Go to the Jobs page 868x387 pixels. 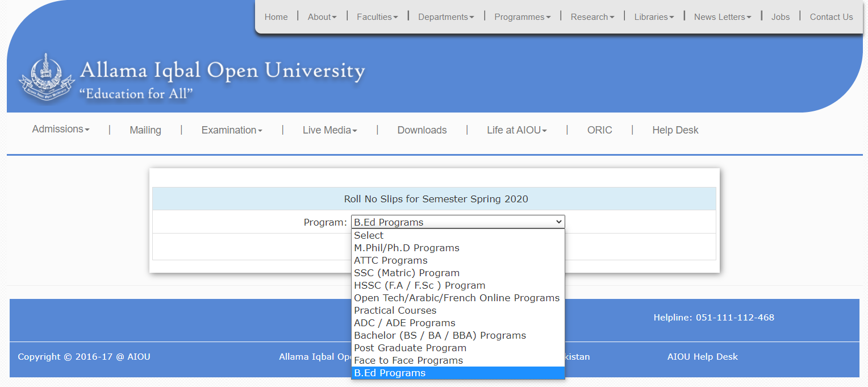tap(781, 17)
